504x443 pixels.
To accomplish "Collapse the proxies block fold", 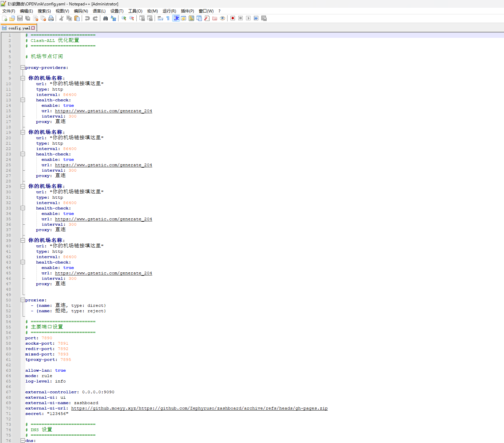I will pyautogui.click(x=23, y=300).
